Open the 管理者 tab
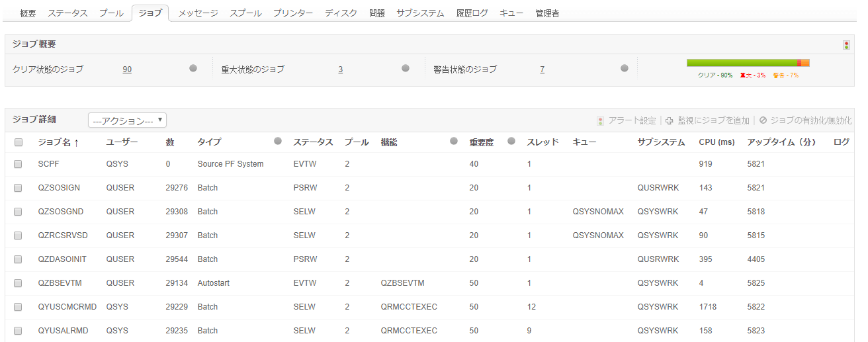The width and height of the screenshot is (868, 342). coord(547,13)
